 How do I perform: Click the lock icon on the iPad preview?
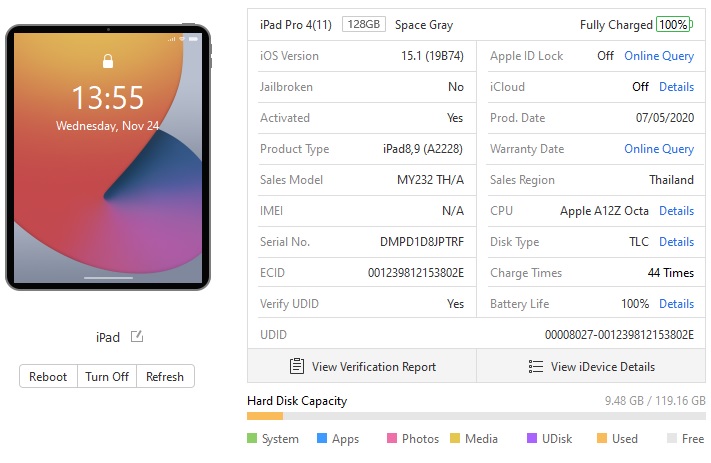[x=108, y=61]
